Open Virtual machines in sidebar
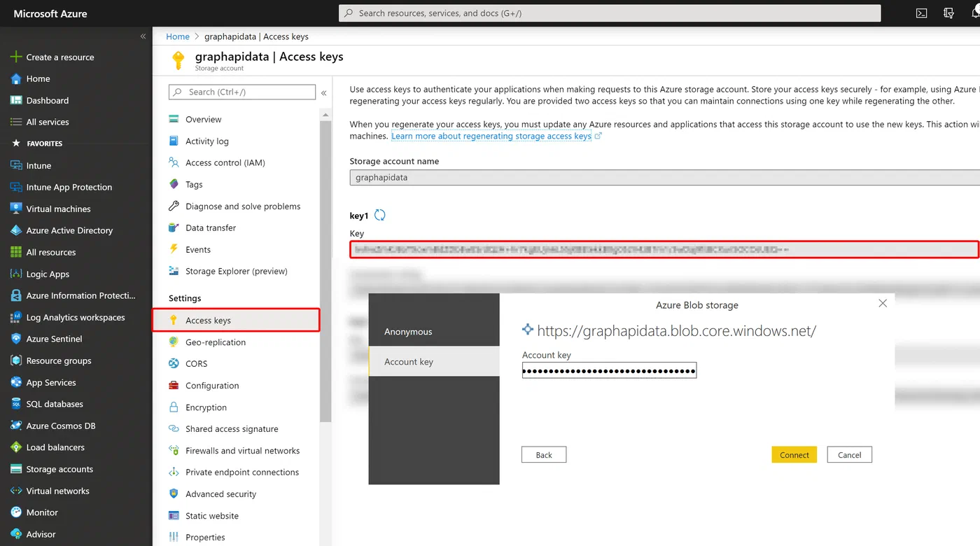 click(58, 209)
